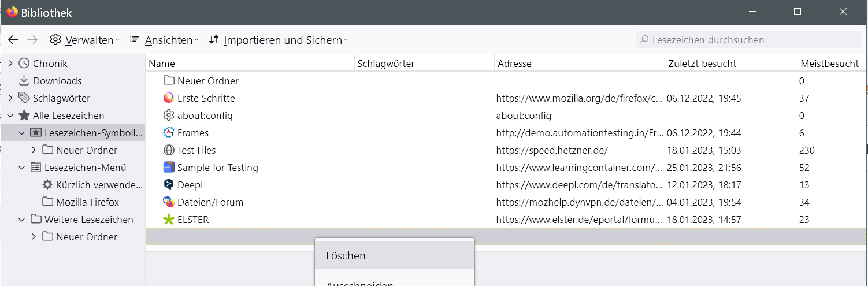868x286 pixels.
Task: Click the Erste Schritte Firefox icon
Action: tap(169, 98)
